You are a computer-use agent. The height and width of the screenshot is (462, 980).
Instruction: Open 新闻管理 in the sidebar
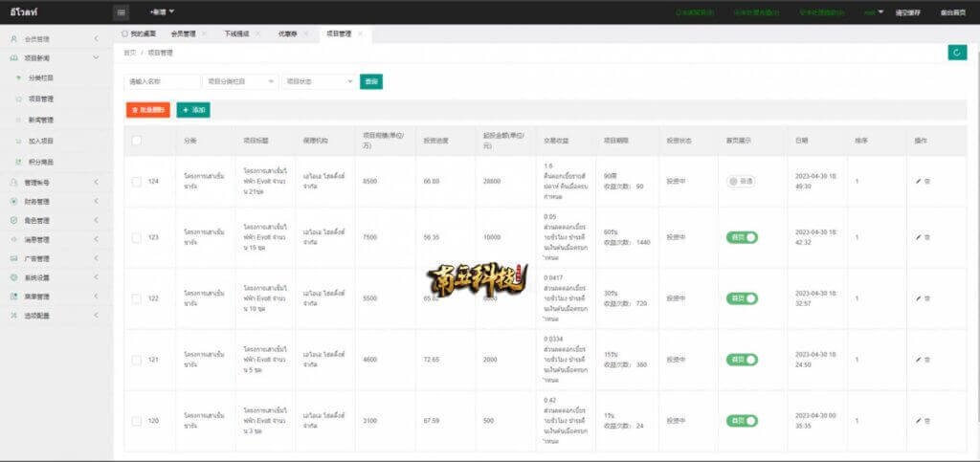click(x=41, y=120)
